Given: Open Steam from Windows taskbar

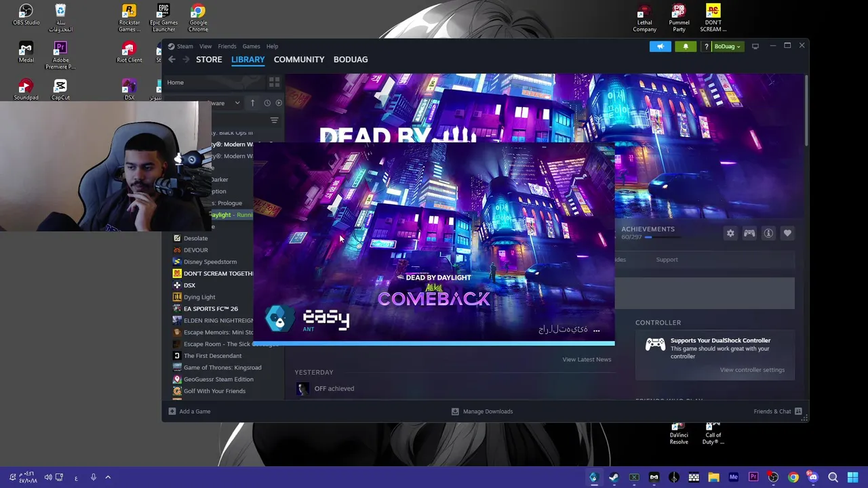Looking at the screenshot, I should [614, 477].
